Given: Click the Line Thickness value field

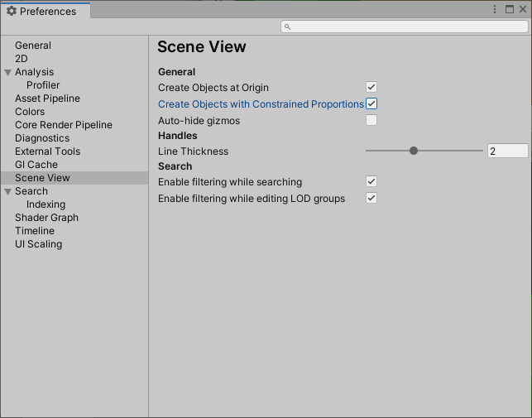Looking at the screenshot, I should (507, 151).
